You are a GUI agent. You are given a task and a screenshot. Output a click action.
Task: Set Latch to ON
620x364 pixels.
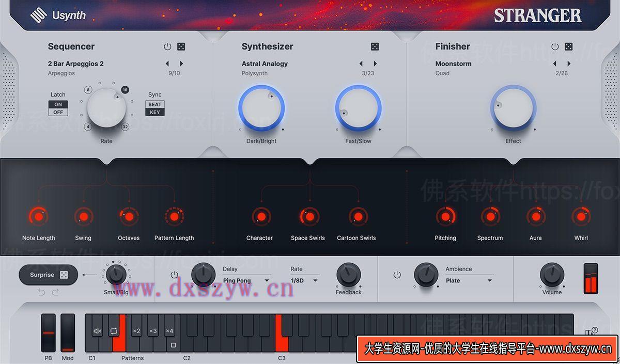pyautogui.click(x=58, y=104)
